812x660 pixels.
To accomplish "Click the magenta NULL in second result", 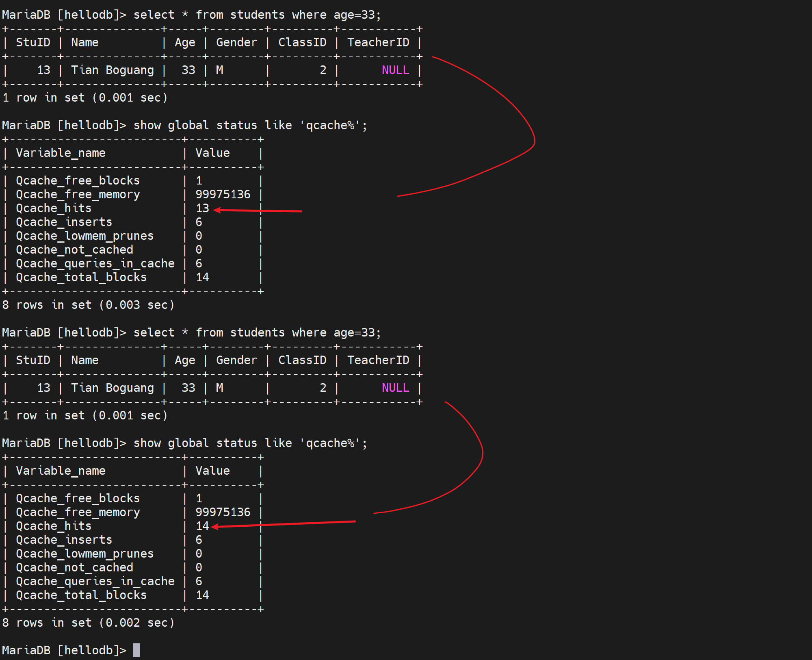I will [395, 388].
